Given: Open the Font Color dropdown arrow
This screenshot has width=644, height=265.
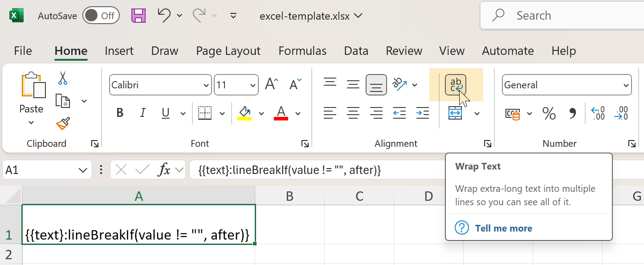Looking at the screenshot, I should [x=298, y=114].
